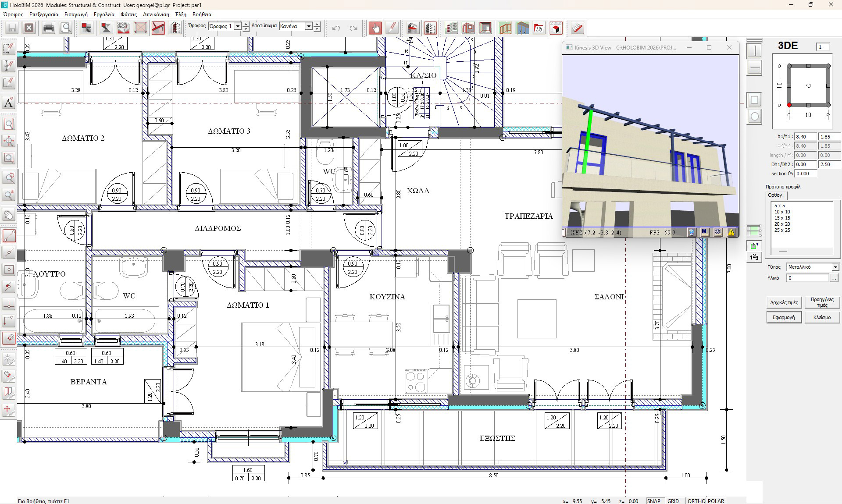Screen dimensions: 842x504
Task: Click the undo arrow icon
Action: pyautogui.click(x=336, y=28)
